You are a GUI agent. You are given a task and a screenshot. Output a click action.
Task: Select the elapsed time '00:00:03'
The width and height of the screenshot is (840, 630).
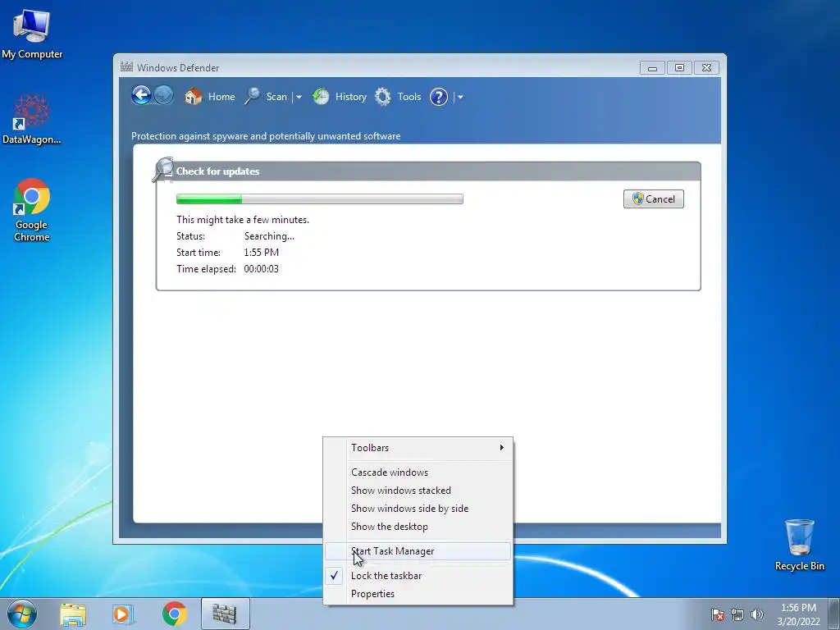point(262,269)
